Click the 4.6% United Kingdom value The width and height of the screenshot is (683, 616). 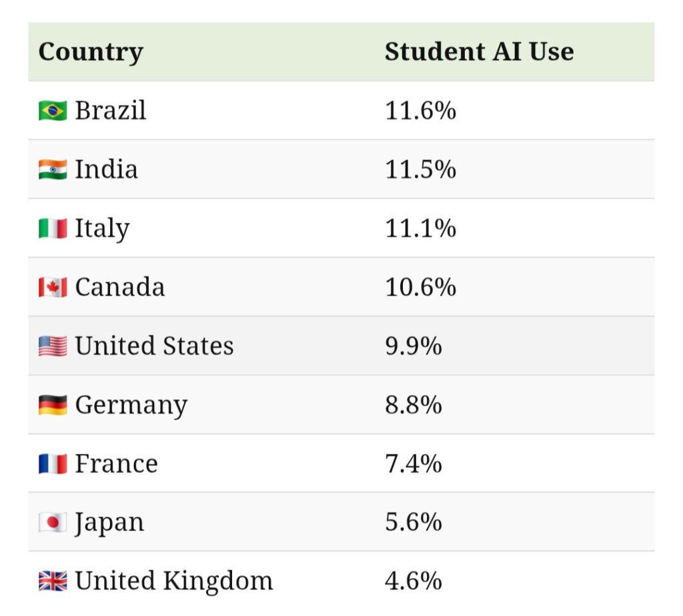point(413,581)
